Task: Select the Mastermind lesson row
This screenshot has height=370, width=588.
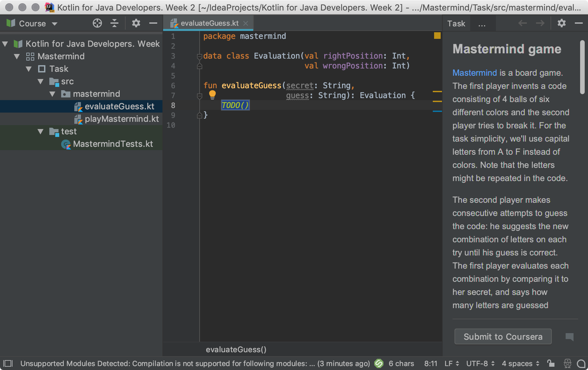Action: pyautogui.click(x=81, y=56)
